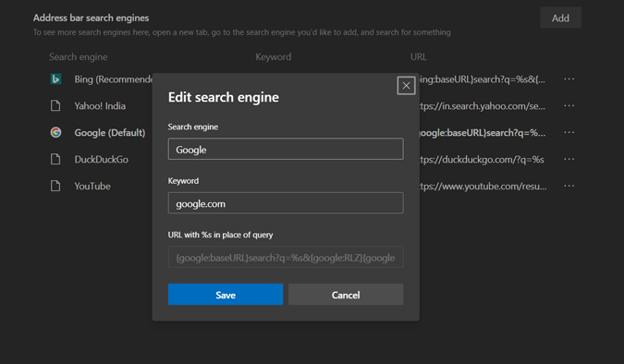Open more actions for Google row

tap(569, 132)
